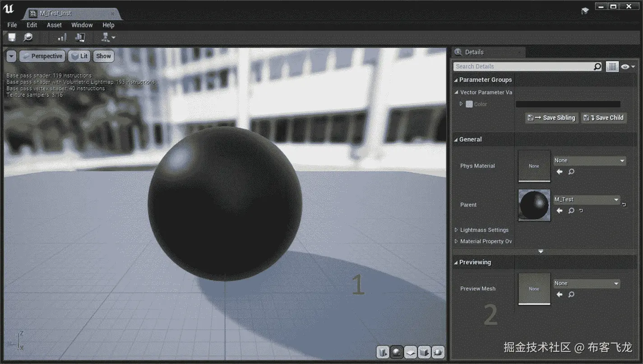Browse to Preview Mesh asset magnifier

tap(571, 295)
